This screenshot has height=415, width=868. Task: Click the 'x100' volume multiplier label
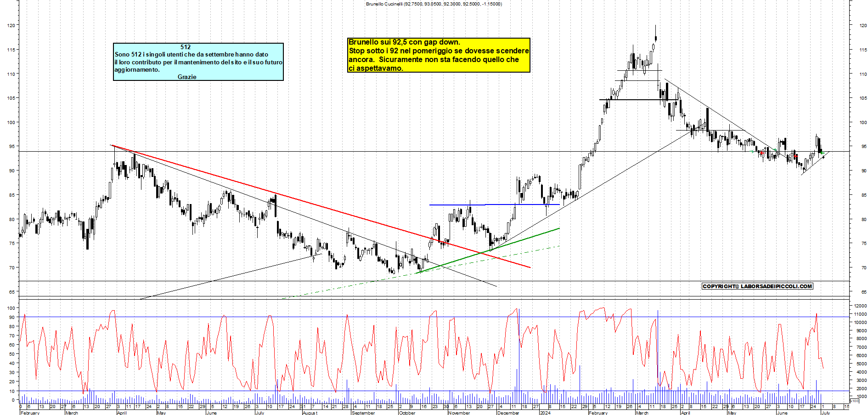tap(854, 401)
